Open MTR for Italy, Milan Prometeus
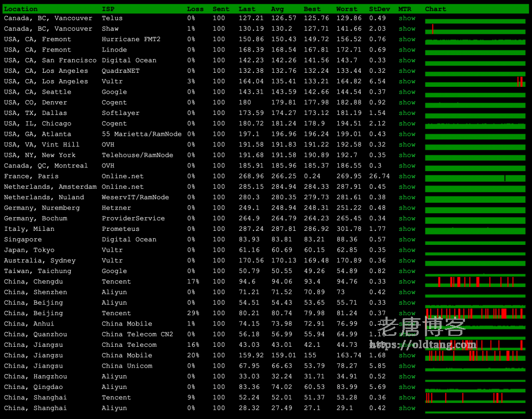Screen dimensions: 532x419 [407, 229]
